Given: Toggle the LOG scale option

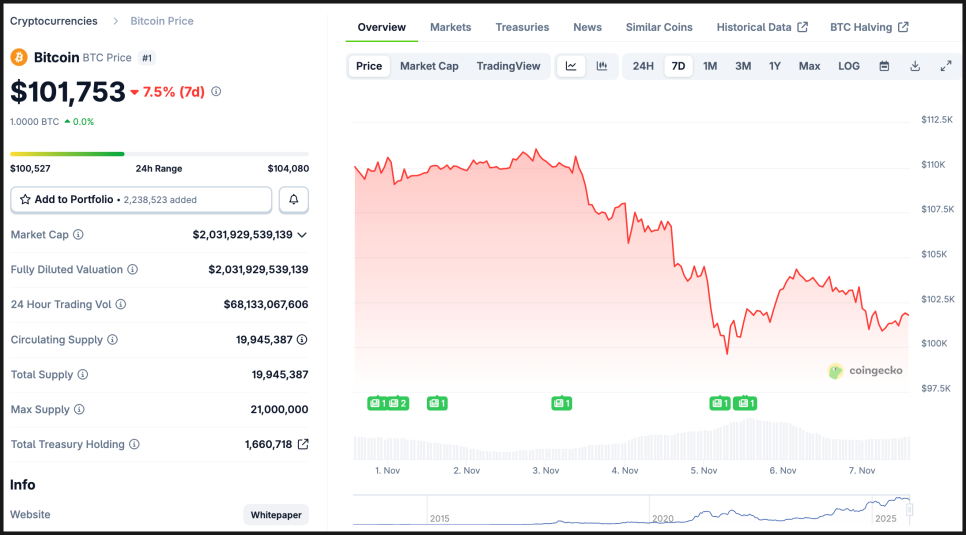Looking at the screenshot, I should click(x=849, y=66).
